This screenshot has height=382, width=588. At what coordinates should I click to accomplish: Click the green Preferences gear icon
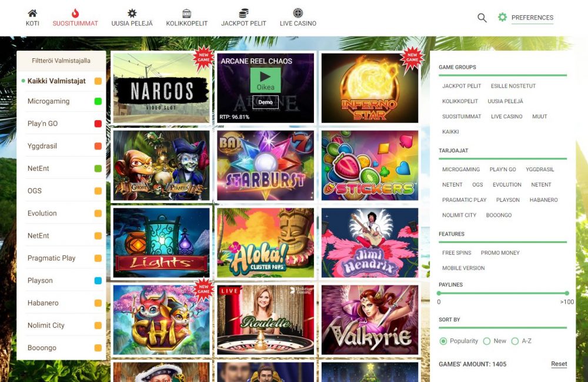pyautogui.click(x=502, y=17)
